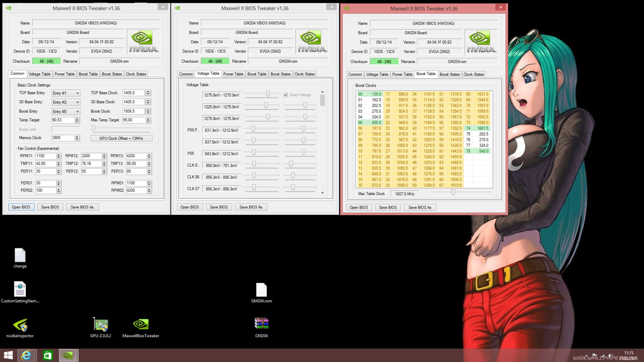Click the volume icon in the system tray
This screenshot has width=644, height=362.
[x=610, y=356]
